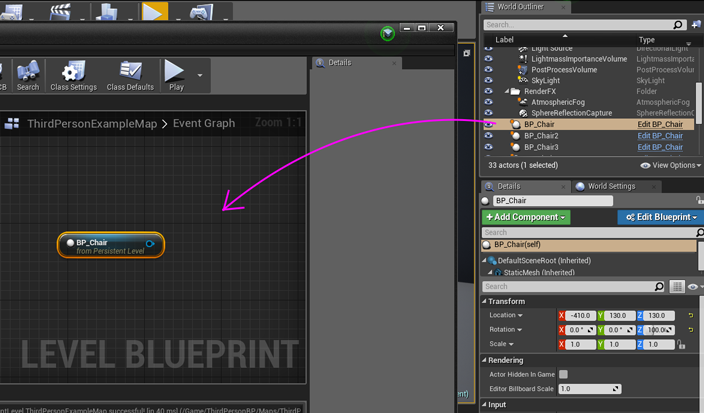704x413 pixels.
Task: Click Edit BP_Chair link on BP_Chair2 row
Action: coord(660,136)
